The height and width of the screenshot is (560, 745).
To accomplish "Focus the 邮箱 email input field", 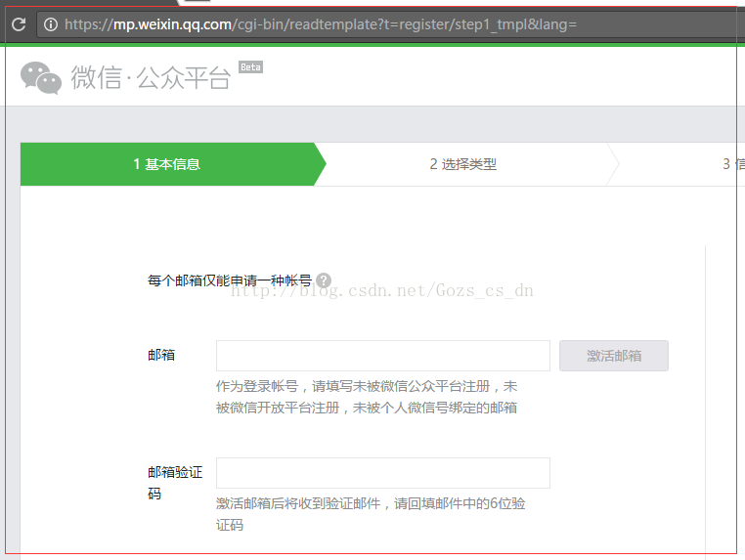I will 383,356.
